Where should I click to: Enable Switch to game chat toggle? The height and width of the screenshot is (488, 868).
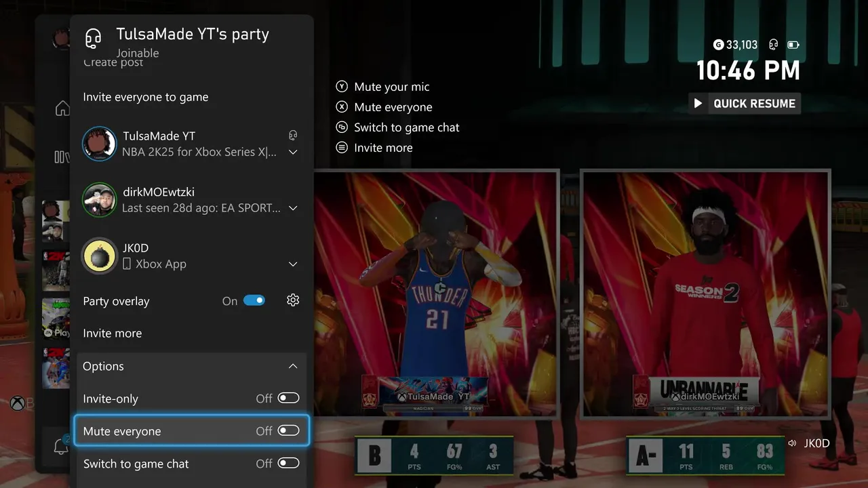coord(288,463)
